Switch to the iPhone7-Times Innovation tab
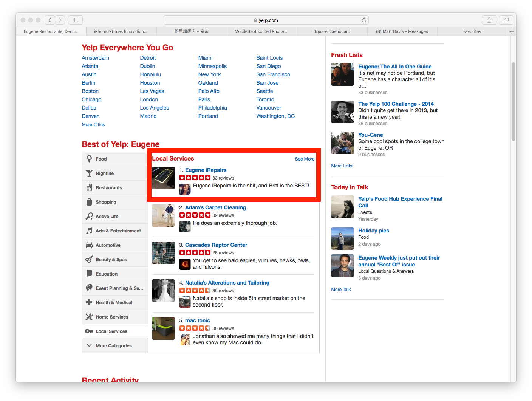The image size is (532, 401). 121,31
